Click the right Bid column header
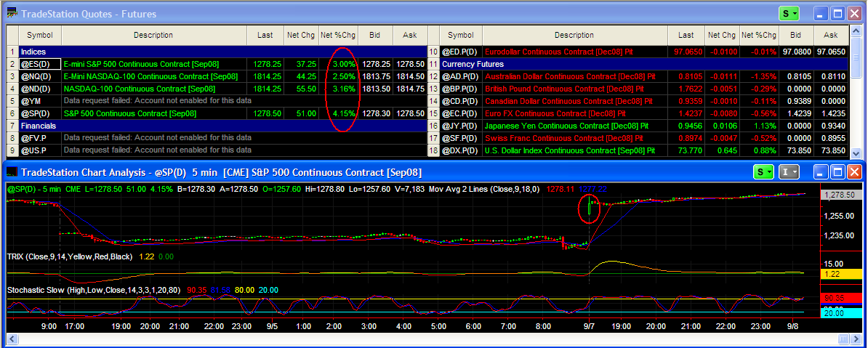868x348 pixels. 795,36
